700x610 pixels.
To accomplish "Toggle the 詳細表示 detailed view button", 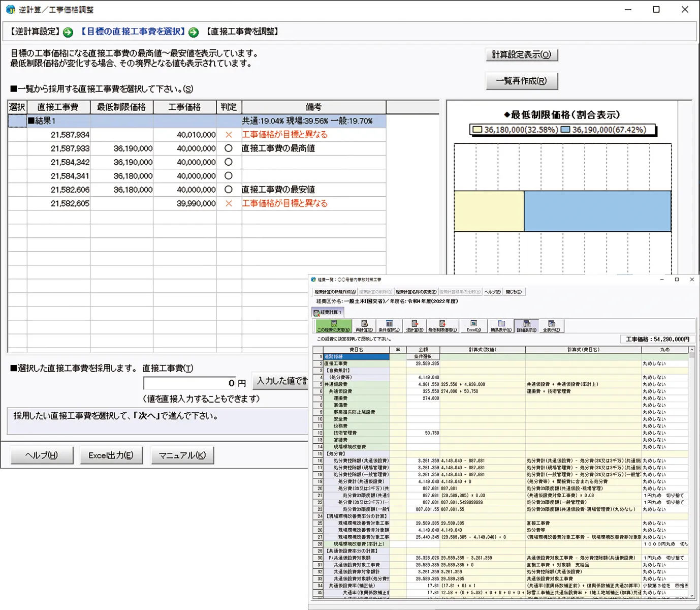I will coord(527,326).
